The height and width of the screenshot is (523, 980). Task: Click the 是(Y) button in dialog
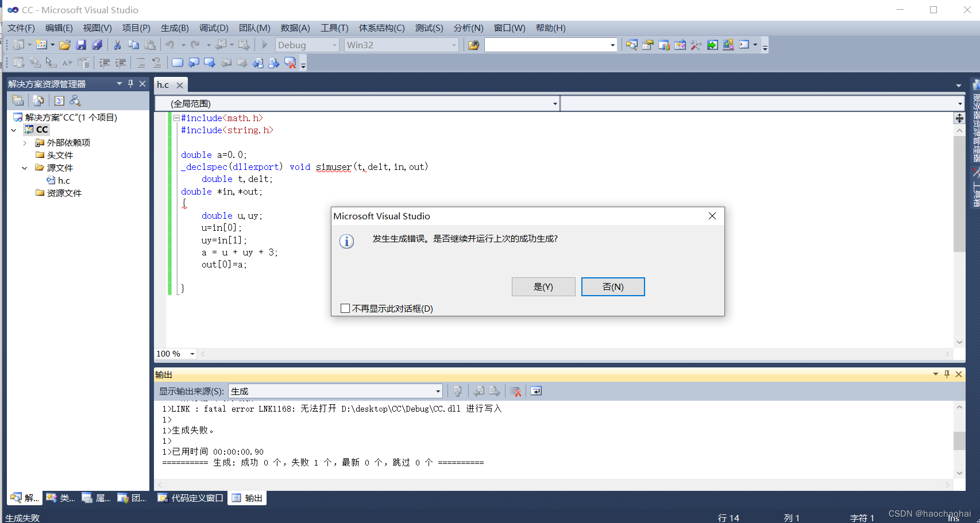click(x=543, y=287)
